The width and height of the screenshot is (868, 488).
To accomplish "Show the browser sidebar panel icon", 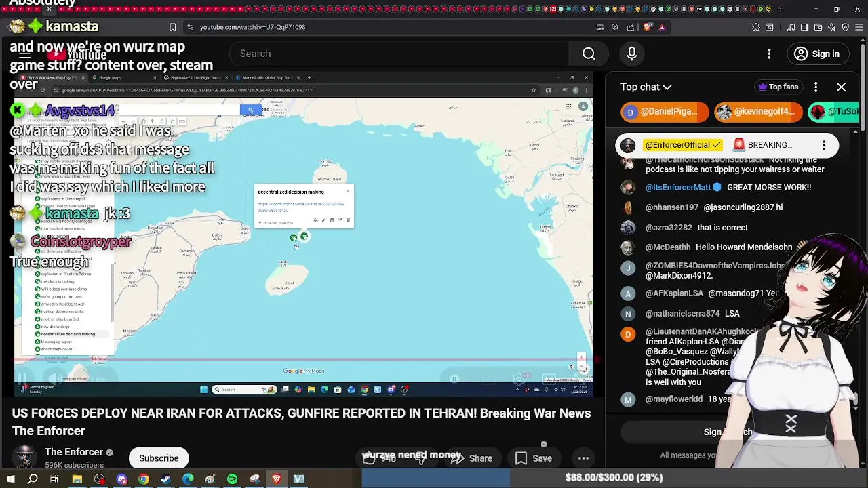I will [x=804, y=27].
